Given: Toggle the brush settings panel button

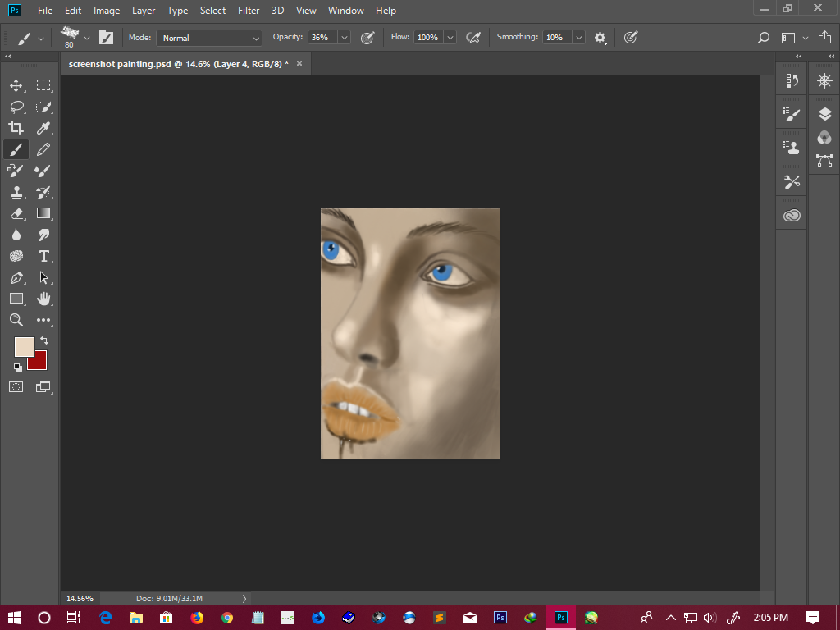Looking at the screenshot, I should point(107,38).
